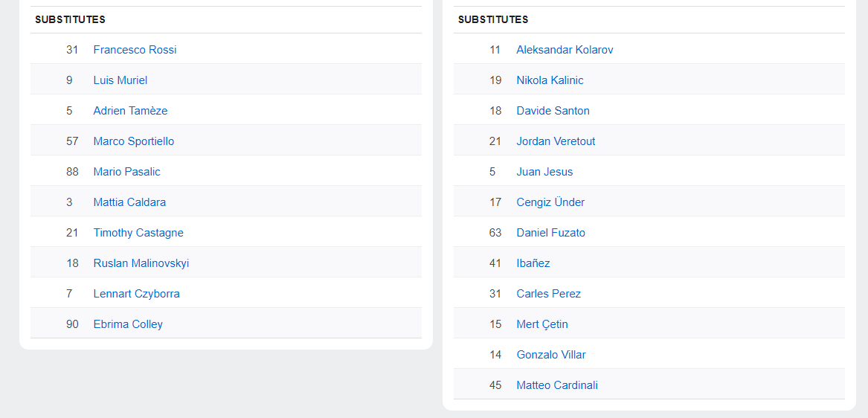Open Cengiz Ünder profile link
The width and height of the screenshot is (868, 418).
550,202
